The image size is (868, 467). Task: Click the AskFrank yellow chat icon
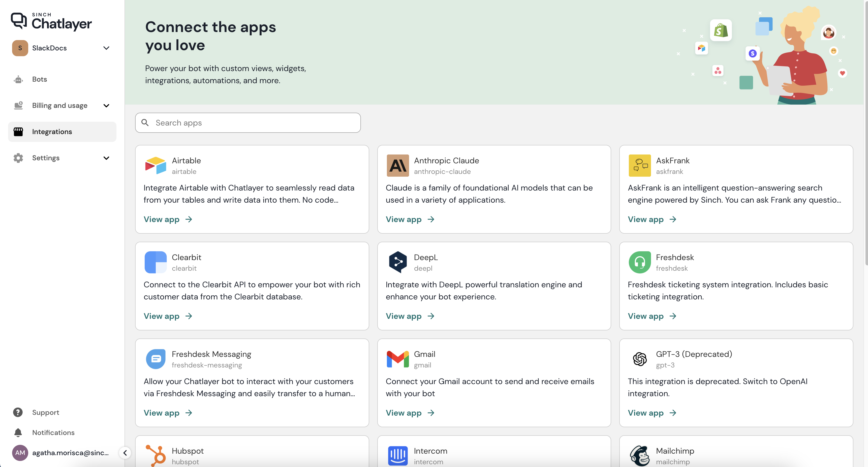(640, 165)
